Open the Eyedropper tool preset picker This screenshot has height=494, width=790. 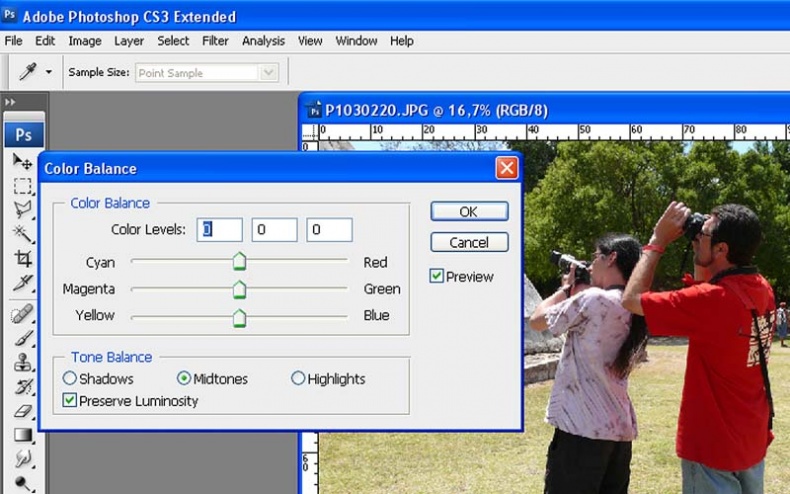click(48, 73)
